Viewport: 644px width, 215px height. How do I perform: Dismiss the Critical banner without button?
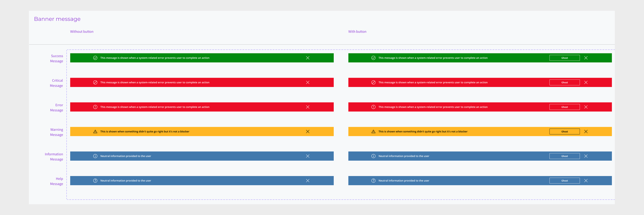308,82
